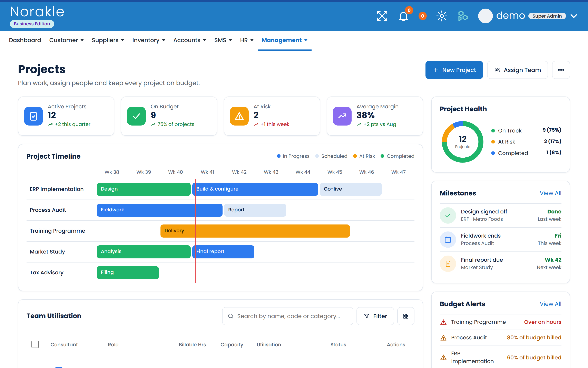Image resolution: width=588 pixels, height=368 pixels.
Task: Sort by Utilisation column header
Action: pos(269,344)
